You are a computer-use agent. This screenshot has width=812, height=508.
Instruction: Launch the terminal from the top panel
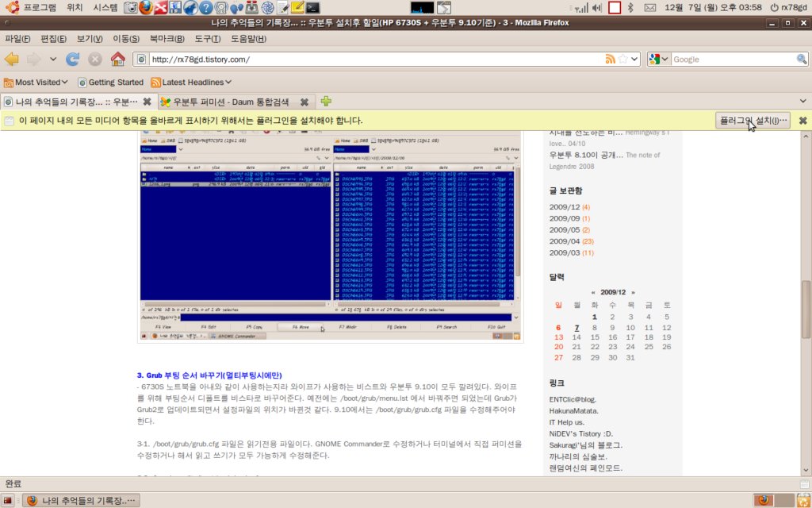(312, 7)
